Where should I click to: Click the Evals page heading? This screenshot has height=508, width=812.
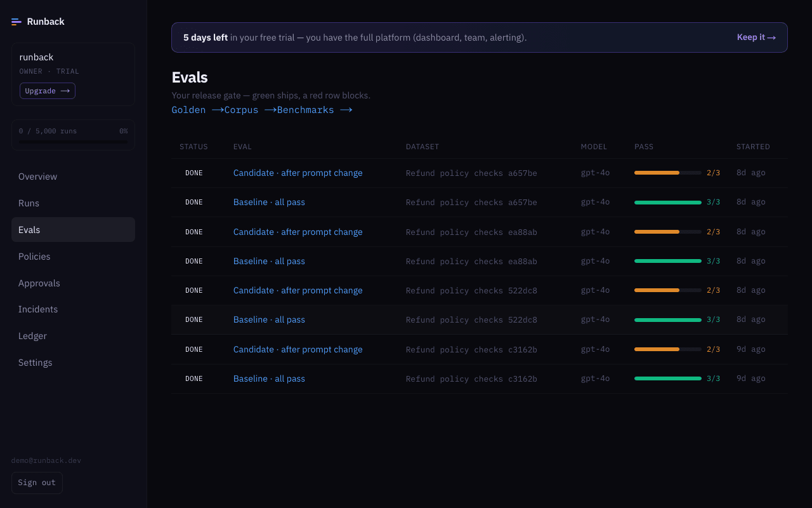190,77
